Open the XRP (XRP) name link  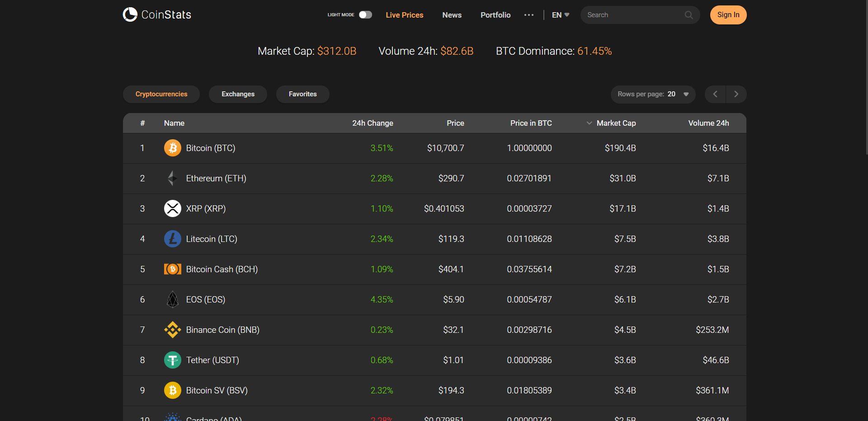206,208
